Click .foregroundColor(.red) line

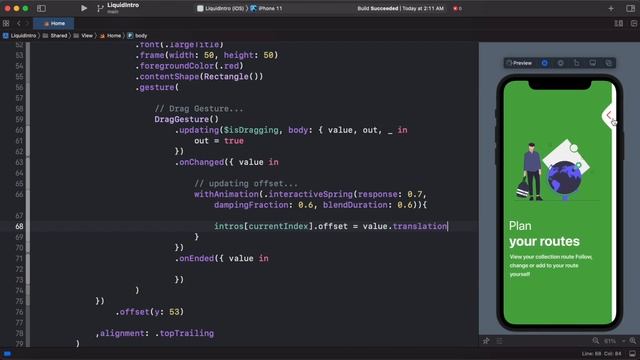tap(189, 66)
